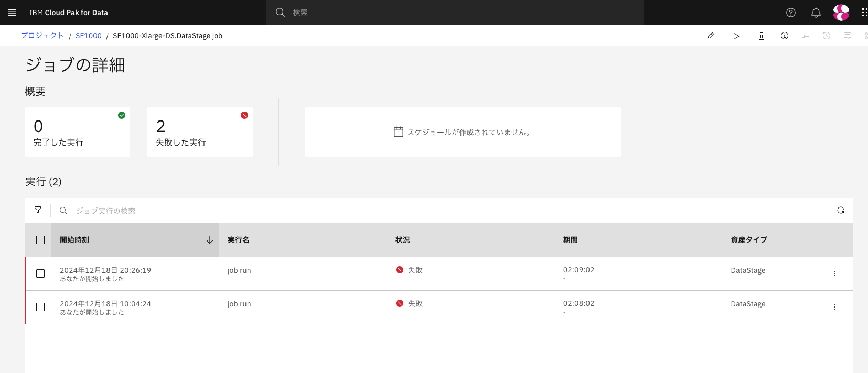Click the history clock toolbar icon
Image resolution: width=868 pixels, height=373 pixels.
point(827,36)
